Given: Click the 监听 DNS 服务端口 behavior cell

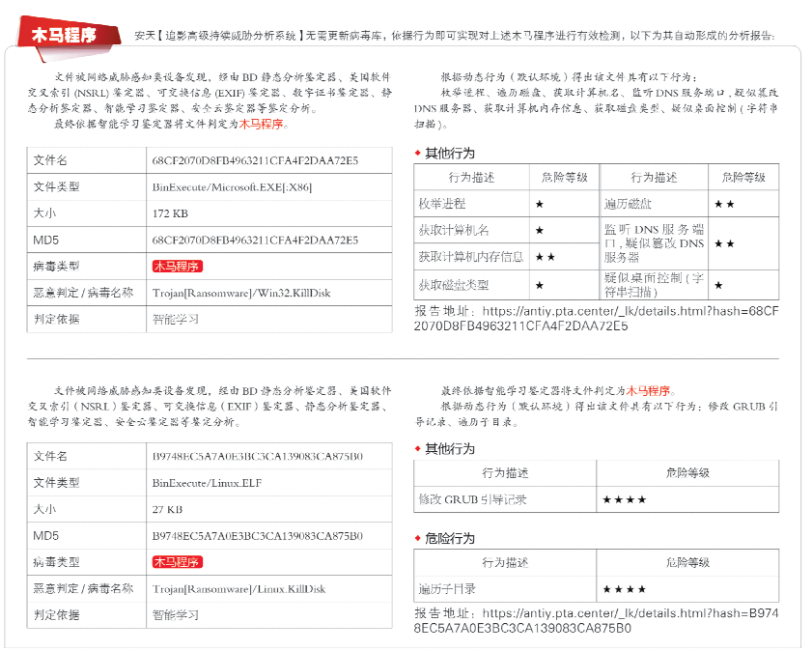Looking at the screenshot, I should (654, 243).
